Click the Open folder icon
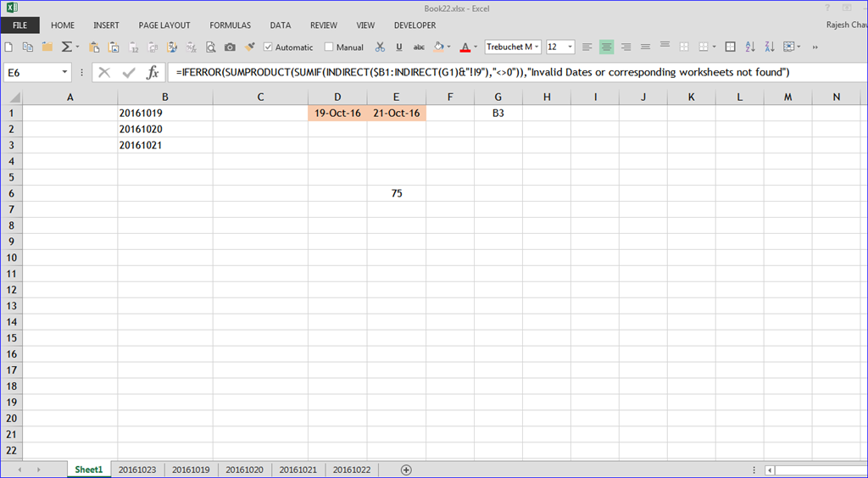Viewport: 868px width, 478px height. point(47,47)
